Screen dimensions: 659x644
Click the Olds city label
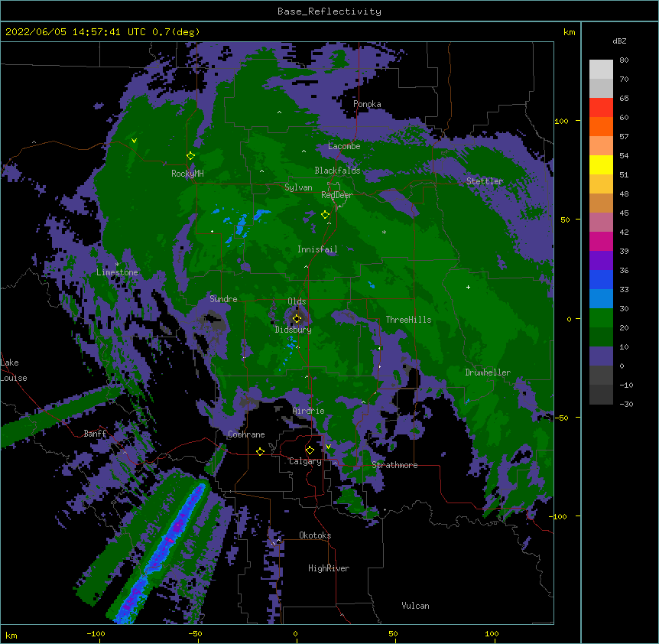point(297,301)
